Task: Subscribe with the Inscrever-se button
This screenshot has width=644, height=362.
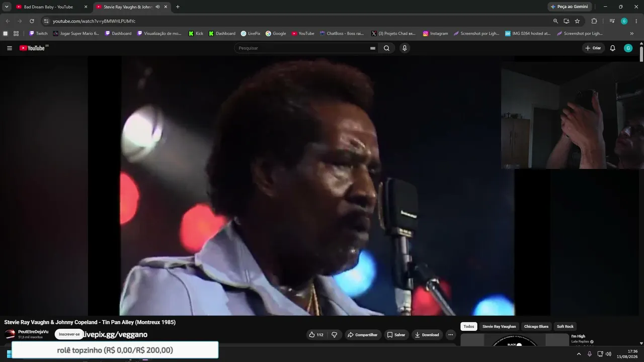Action: coord(69,334)
